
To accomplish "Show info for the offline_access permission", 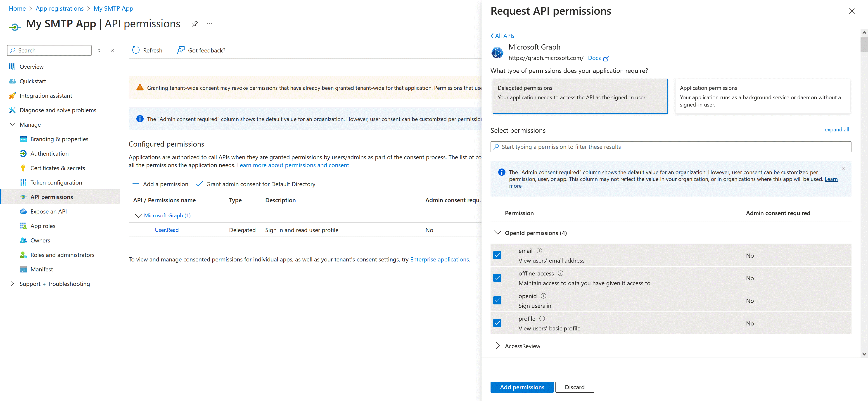I will click(x=560, y=273).
